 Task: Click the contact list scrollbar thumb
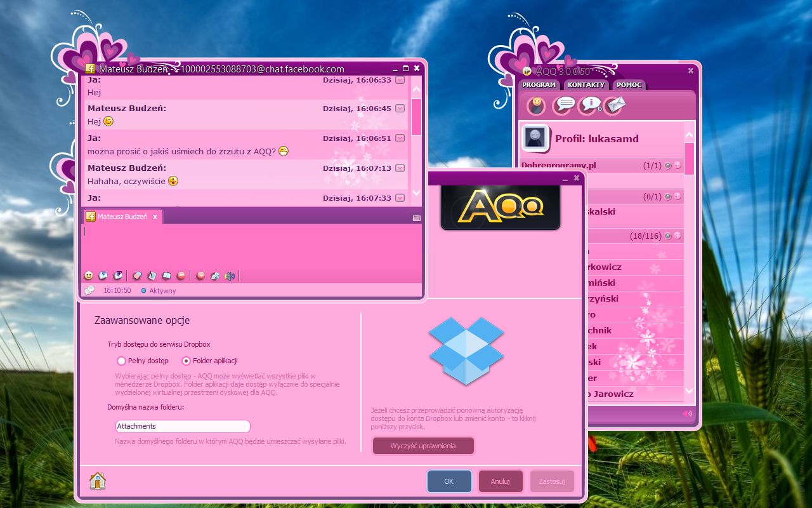[689, 158]
